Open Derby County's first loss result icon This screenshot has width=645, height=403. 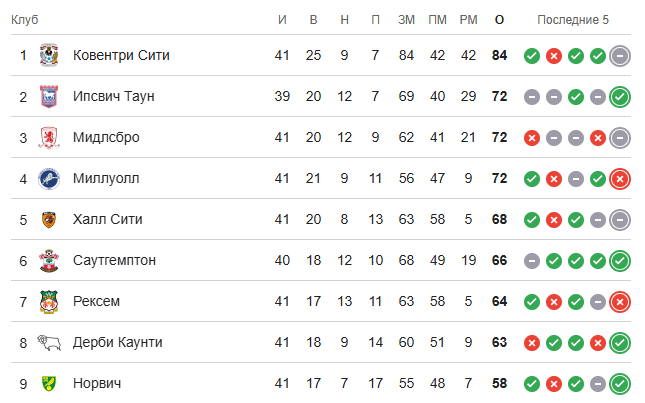[532, 343]
